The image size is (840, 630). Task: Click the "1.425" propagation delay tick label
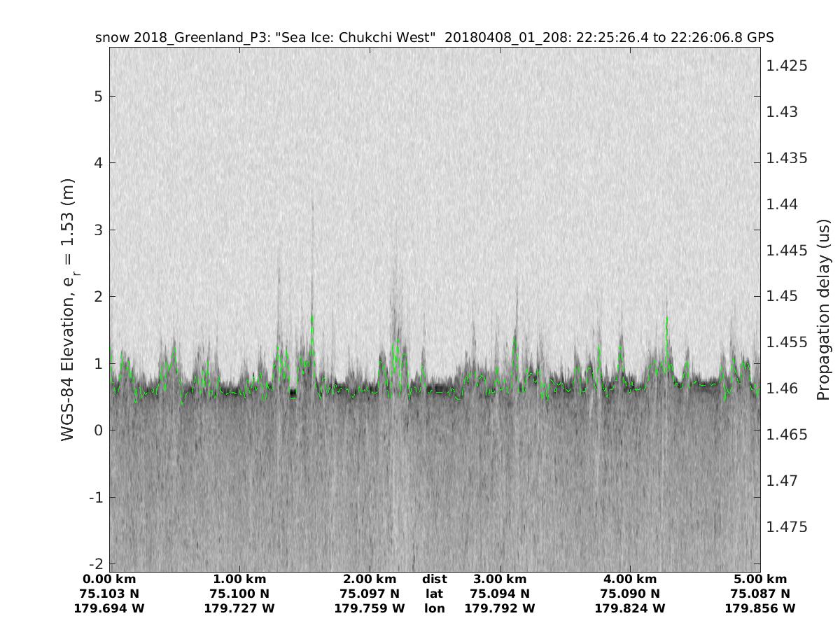(787, 66)
